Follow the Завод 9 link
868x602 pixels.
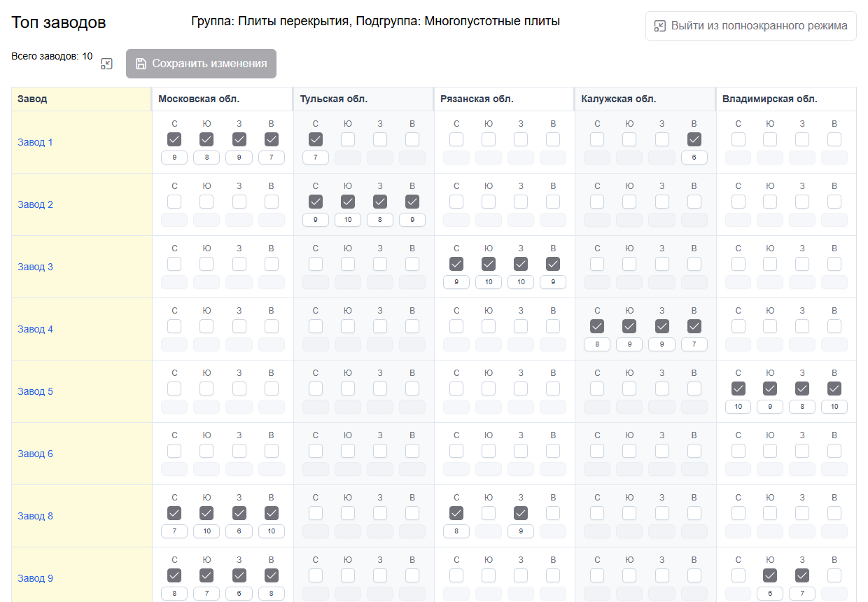35,578
